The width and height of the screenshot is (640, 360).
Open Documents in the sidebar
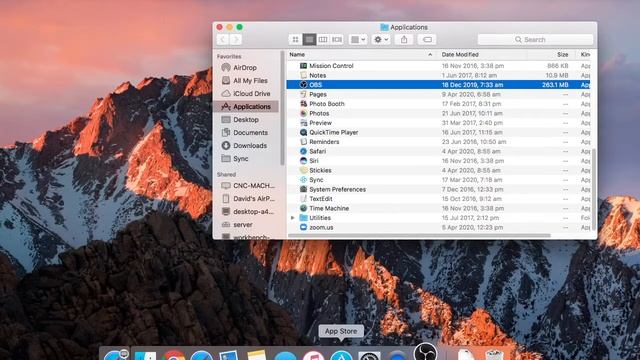250,133
